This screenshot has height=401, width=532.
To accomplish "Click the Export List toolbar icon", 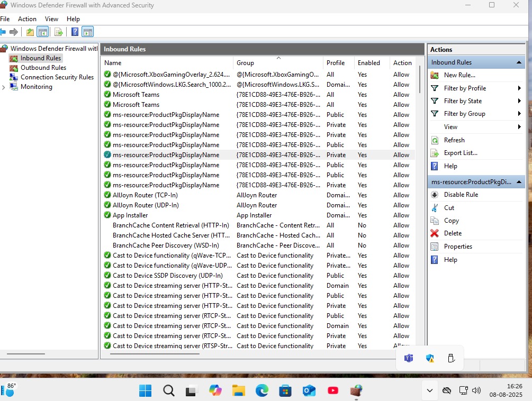I will pyautogui.click(x=59, y=32).
